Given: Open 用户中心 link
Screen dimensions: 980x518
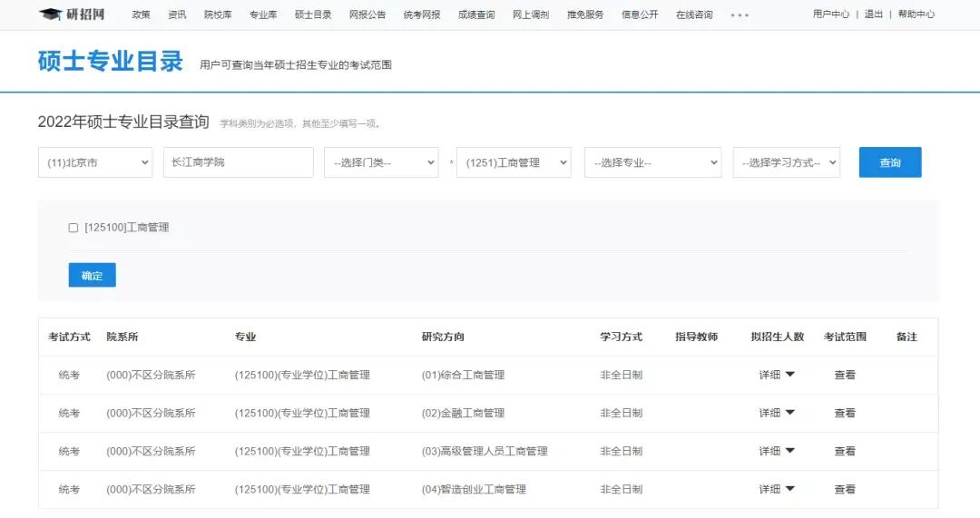Looking at the screenshot, I should click(830, 14).
